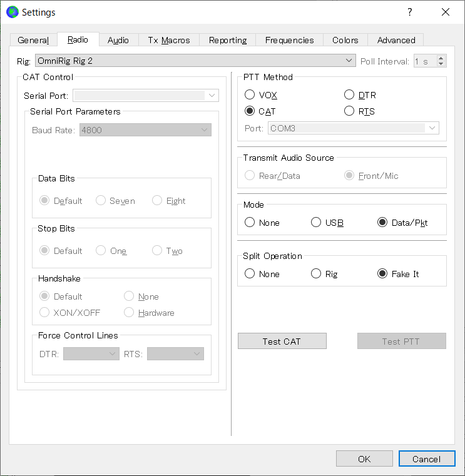Select Rig for Split Operation
465x476 pixels.
pos(316,274)
